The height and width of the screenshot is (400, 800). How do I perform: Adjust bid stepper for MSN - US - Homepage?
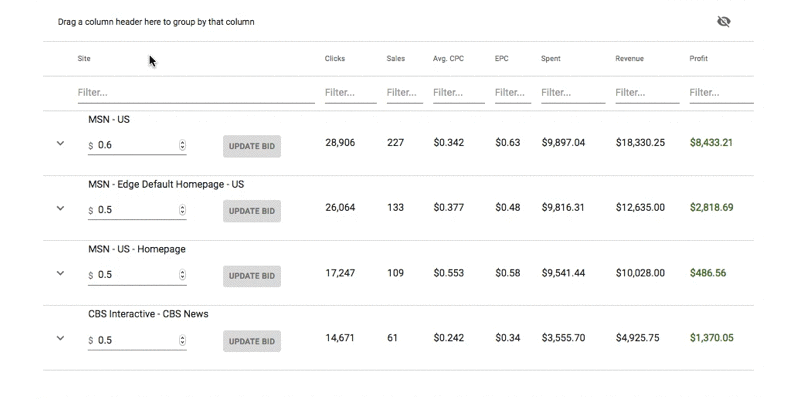pos(182,275)
